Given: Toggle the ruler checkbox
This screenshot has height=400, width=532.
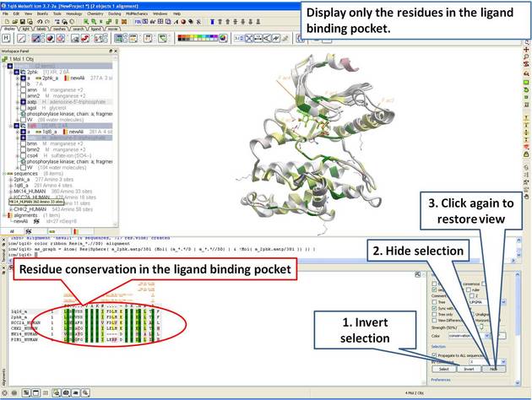Looking at the screenshot, I should [x=469, y=289].
